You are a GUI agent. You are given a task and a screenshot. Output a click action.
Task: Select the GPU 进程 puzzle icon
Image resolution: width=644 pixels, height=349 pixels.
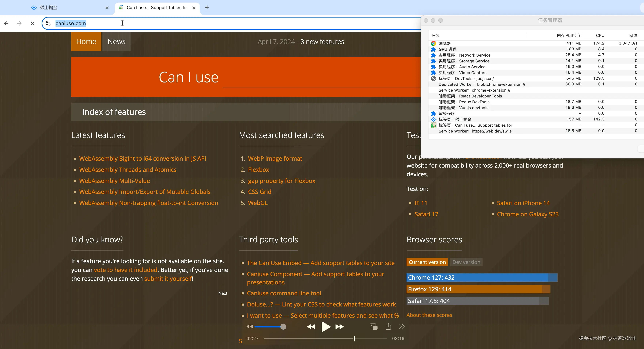click(x=433, y=49)
